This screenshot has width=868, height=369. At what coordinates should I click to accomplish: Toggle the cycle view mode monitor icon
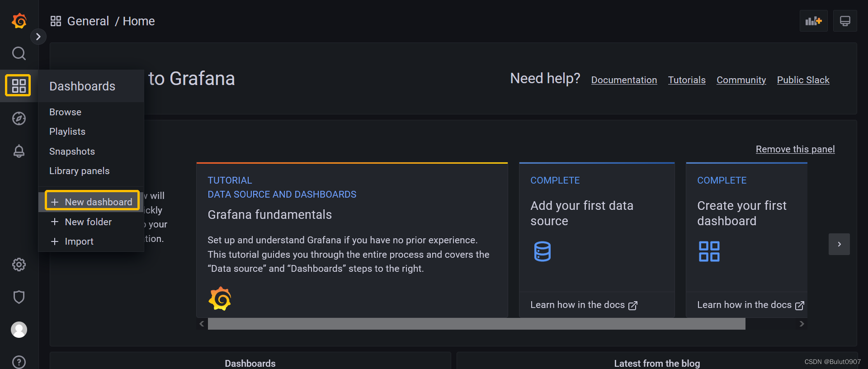845,21
